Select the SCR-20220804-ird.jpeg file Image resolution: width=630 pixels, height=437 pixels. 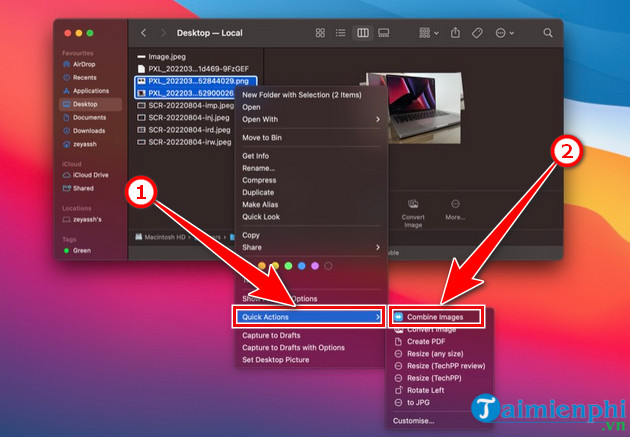tap(184, 130)
